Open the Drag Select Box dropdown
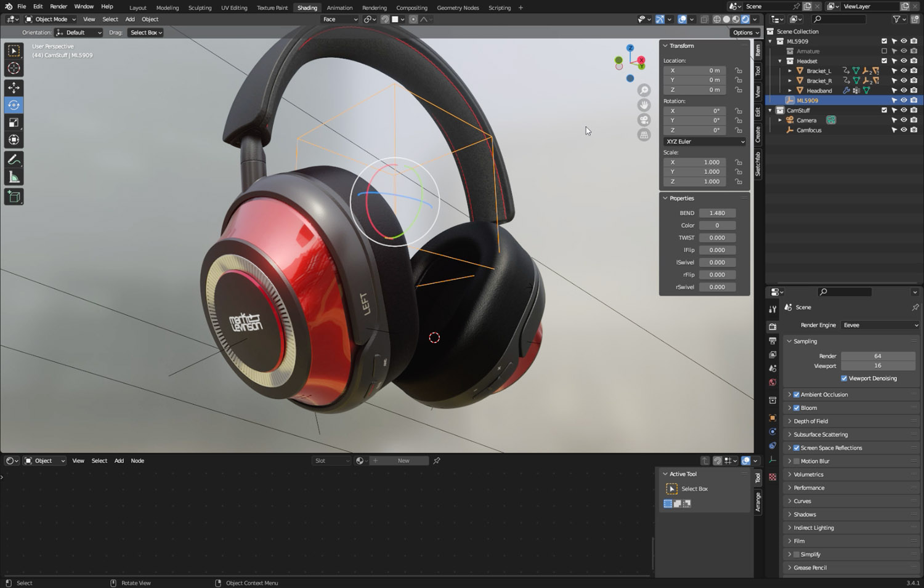The height and width of the screenshot is (588, 924). [145, 33]
